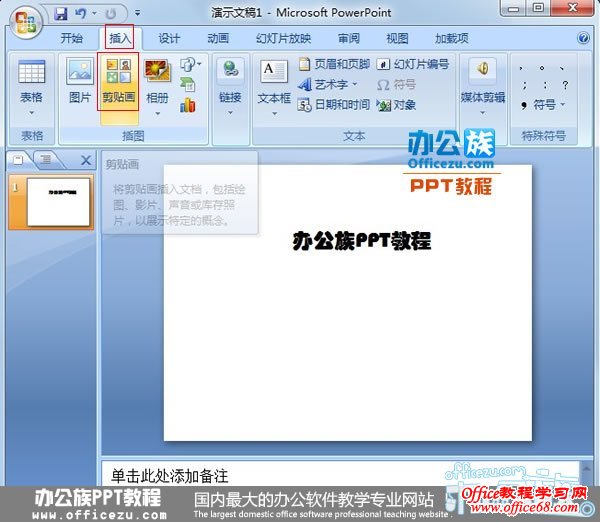Switch to the outline tab in the slide pane
This screenshot has height=522, width=600.
point(45,159)
